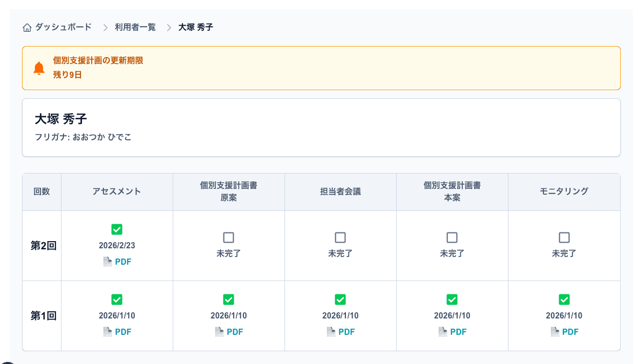Uncheck 第1回 担当者会議 checkbox

tap(340, 299)
